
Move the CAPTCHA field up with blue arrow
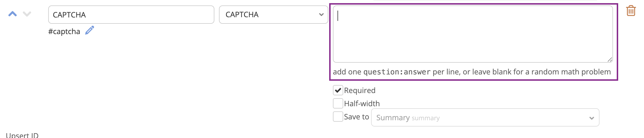pyautogui.click(x=13, y=14)
